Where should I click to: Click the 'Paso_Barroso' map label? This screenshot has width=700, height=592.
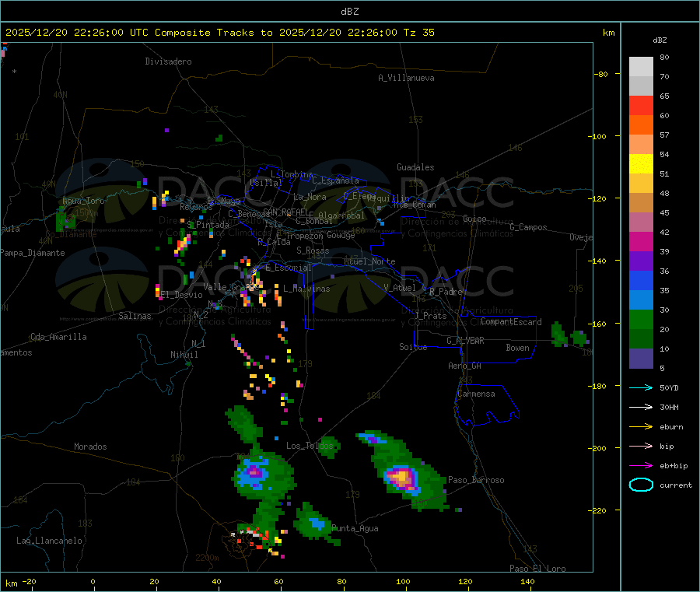coord(476,481)
